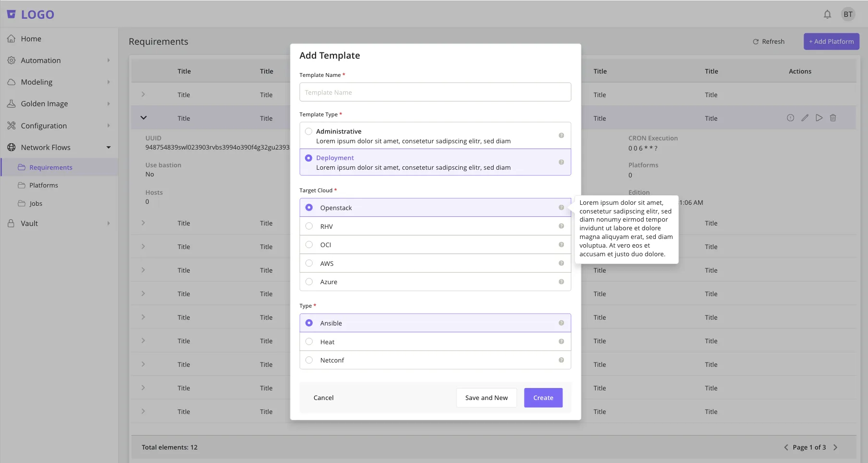Click the info icon in expanded row actions
The height and width of the screenshot is (463, 868).
[x=791, y=118]
